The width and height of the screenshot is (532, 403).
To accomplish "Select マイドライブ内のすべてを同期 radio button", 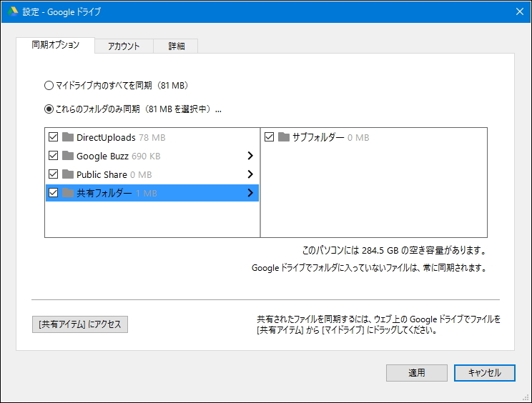I will click(49, 86).
